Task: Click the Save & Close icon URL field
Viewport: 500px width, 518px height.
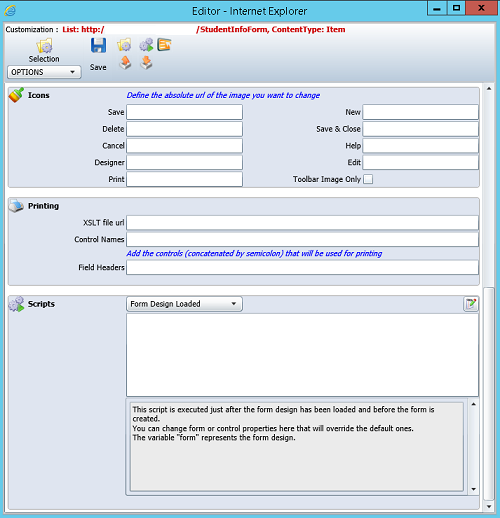Action: pyautogui.click(x=421, y=129)
